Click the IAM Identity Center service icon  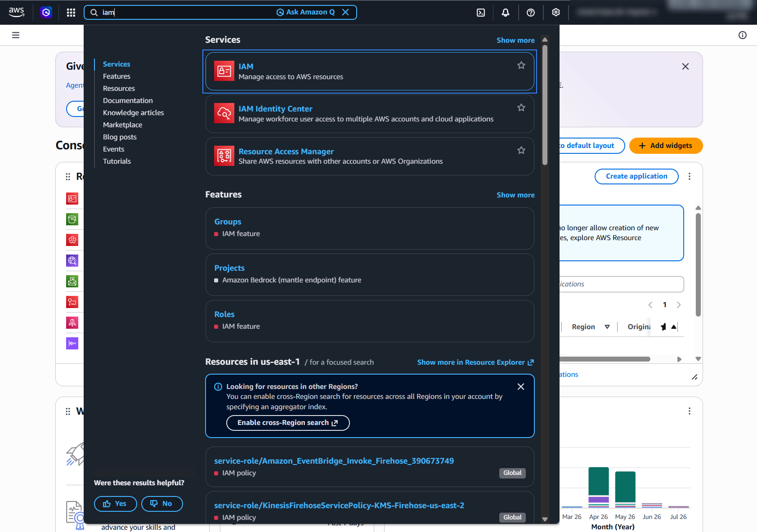(224, 113)
